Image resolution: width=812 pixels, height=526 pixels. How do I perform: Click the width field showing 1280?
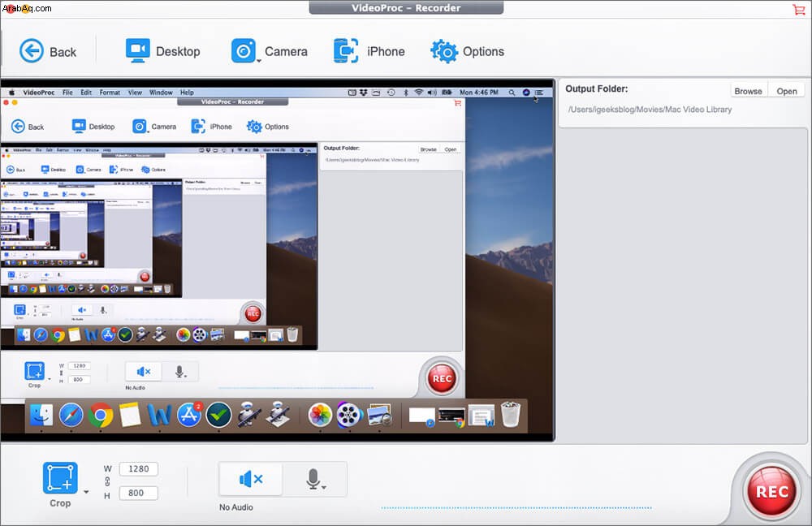(139, 469)
